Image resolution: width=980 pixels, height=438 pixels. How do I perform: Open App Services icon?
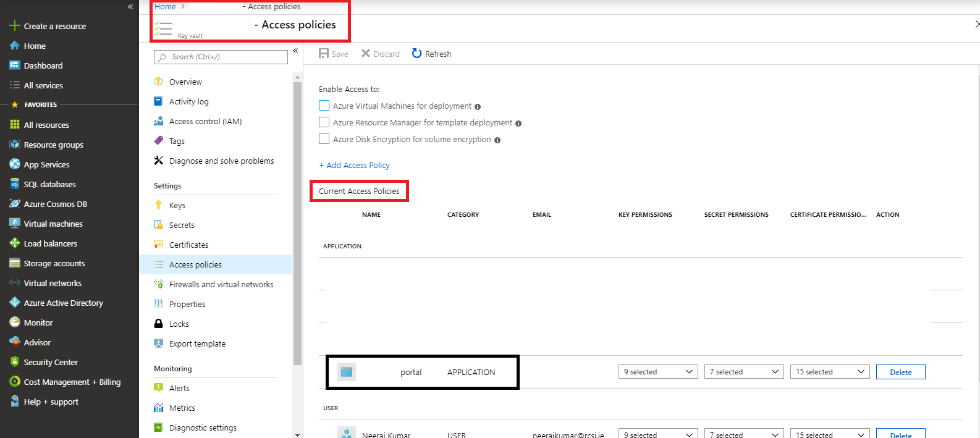click(15, 164)
